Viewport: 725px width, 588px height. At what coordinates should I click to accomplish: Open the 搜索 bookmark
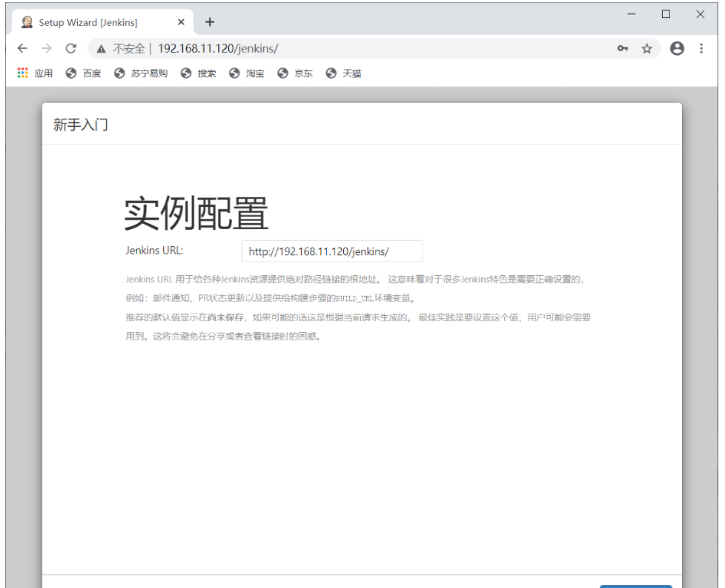pyautogui.click(x=199, y=73)
